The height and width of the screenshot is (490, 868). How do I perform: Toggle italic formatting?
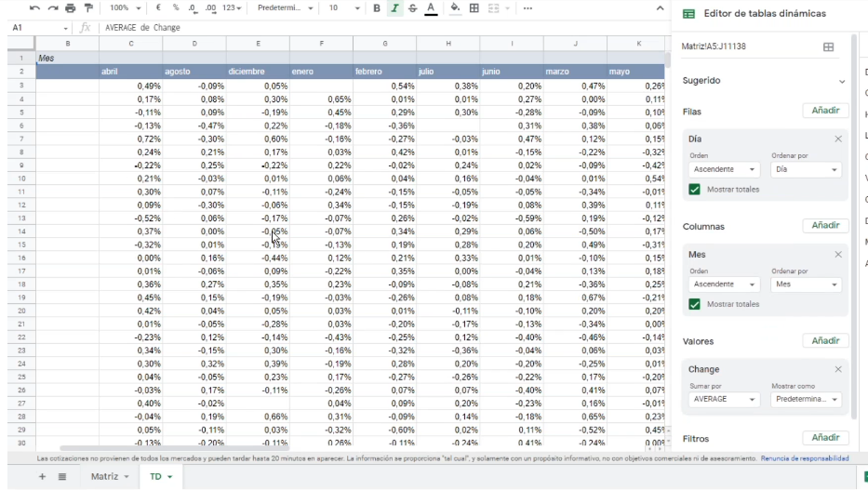tap(394, 8)
